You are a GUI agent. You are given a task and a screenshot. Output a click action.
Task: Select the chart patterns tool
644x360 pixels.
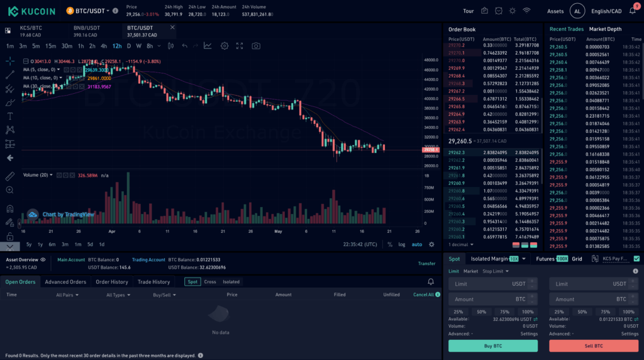pyautogui.click(x=10, y=130)
